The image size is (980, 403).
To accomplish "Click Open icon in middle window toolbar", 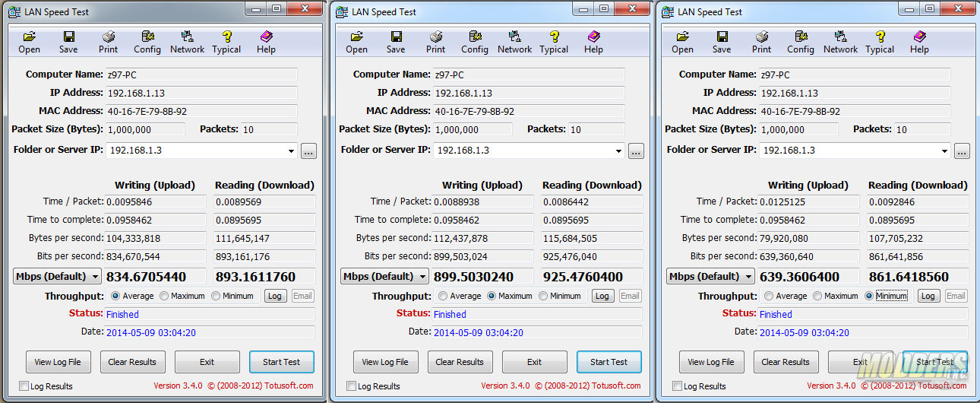I will tap(357, 42).
